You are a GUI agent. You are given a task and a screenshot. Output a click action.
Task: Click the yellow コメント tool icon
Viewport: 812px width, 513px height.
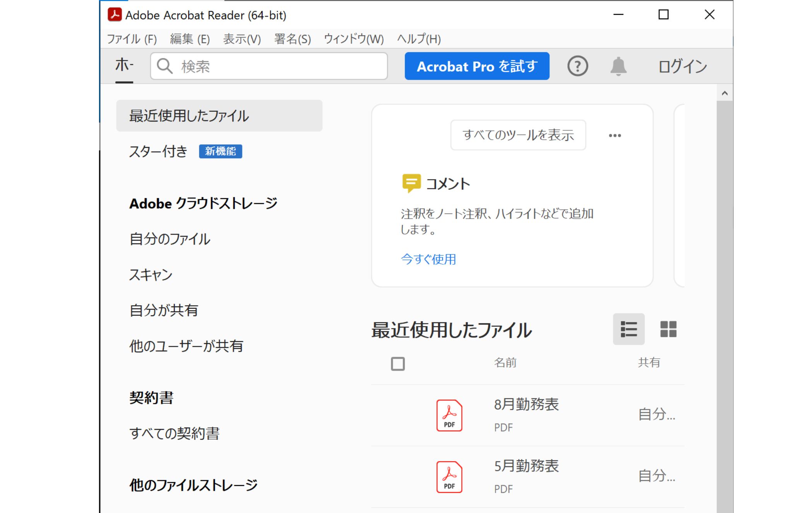pos(411,183)
